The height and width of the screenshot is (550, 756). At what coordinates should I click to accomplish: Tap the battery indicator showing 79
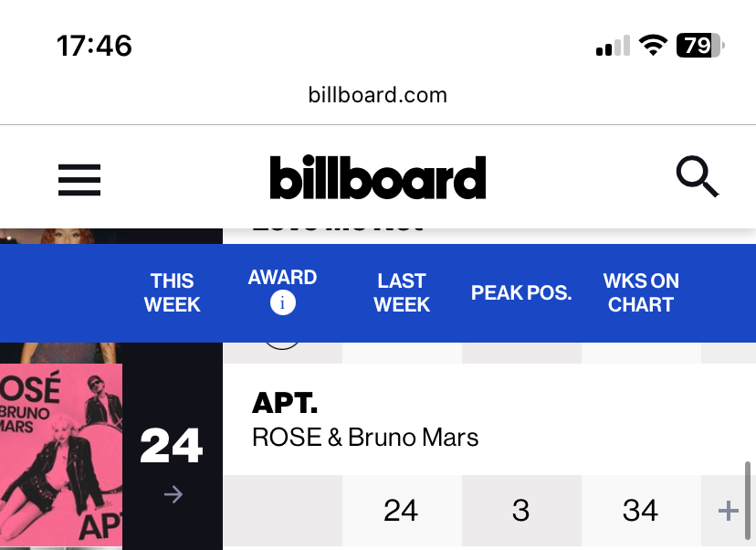700,46
